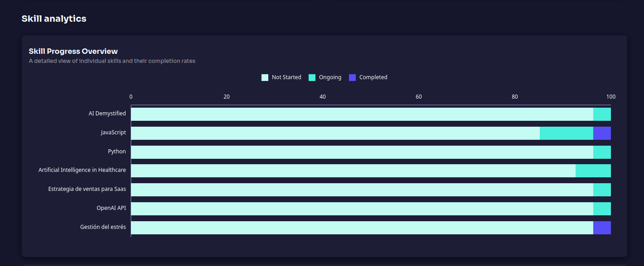644x266 pixels.
Task: Click the Ongoing legend color swatch
Action: click(x=312, y=77)
